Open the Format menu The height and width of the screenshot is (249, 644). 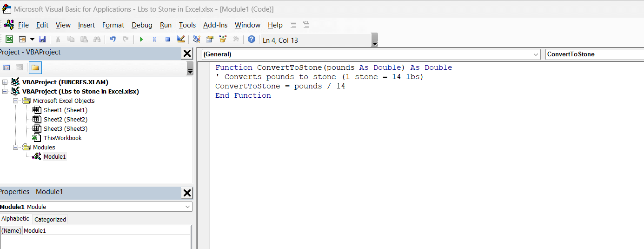click(113, 25)
